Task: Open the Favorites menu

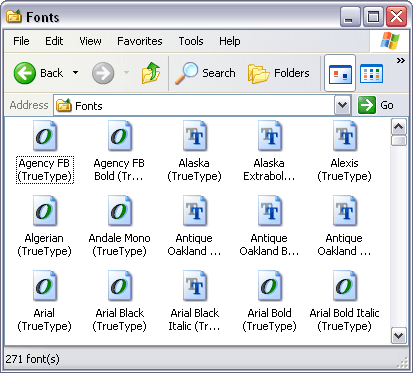Action: click(x=140, y=41)
